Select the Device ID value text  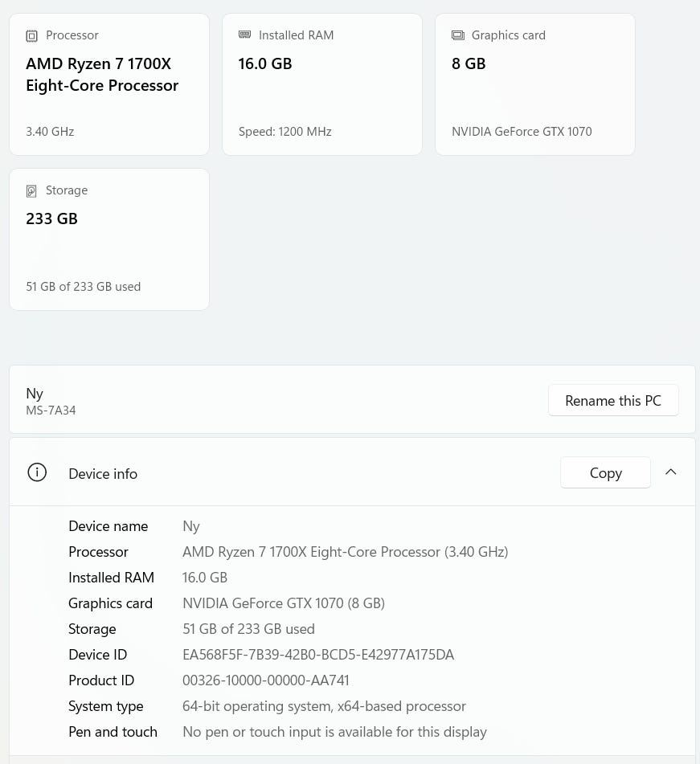318,655
